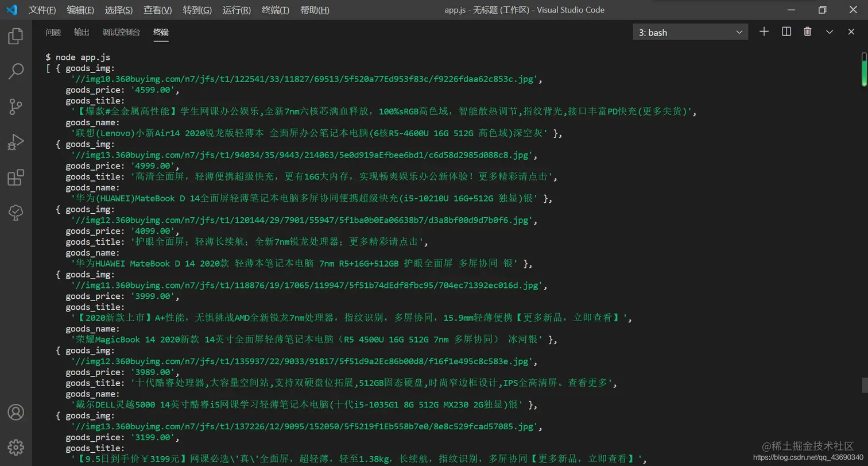Screen dimensions: 868x466
Task: Create a new terminal with plus icon
Action: tap(764, 32)
